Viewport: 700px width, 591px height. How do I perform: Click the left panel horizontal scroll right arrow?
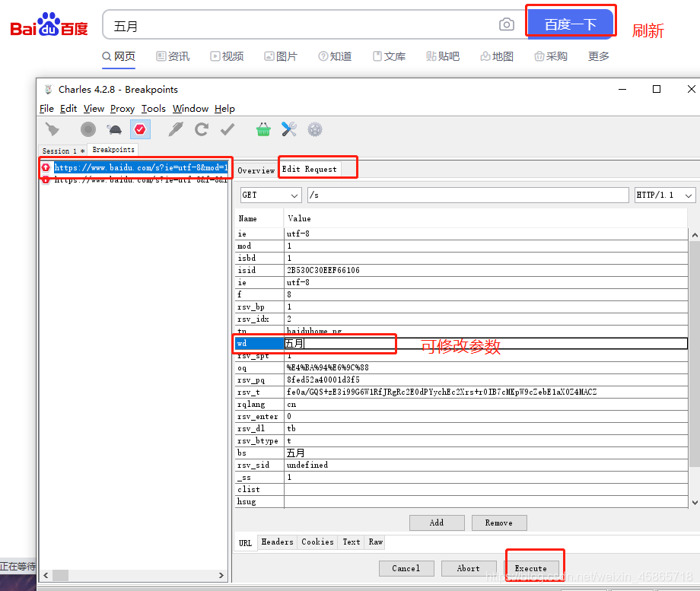click(x=221, y=575)
